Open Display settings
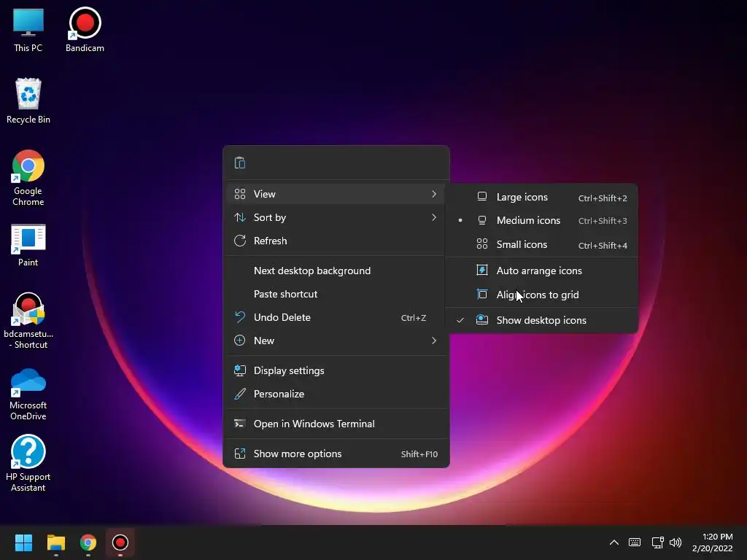Image resolution: width=747 pixels, height=560 pixels. (x=336, y=370)
